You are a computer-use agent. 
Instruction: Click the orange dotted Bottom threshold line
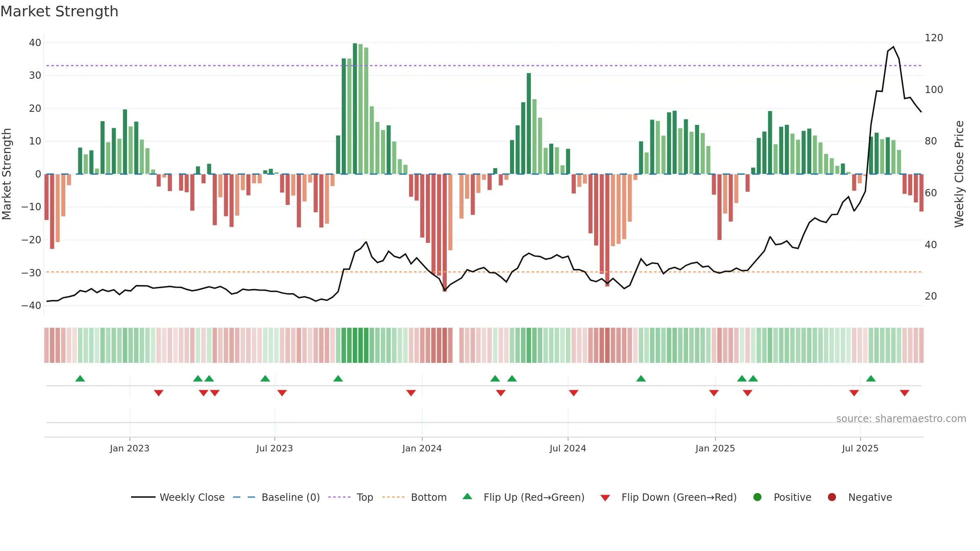point(484,272)
